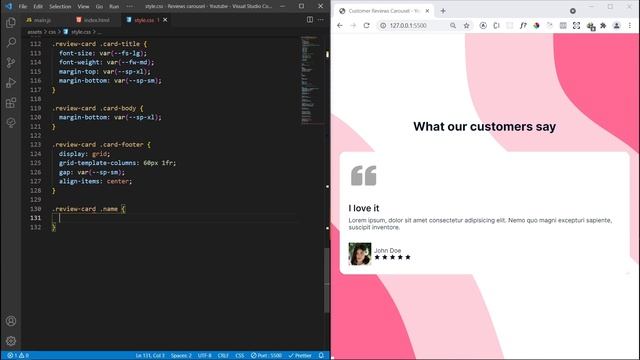Click the browser back arrow
This screenshot has height=360, width=640.
[340, 25]
